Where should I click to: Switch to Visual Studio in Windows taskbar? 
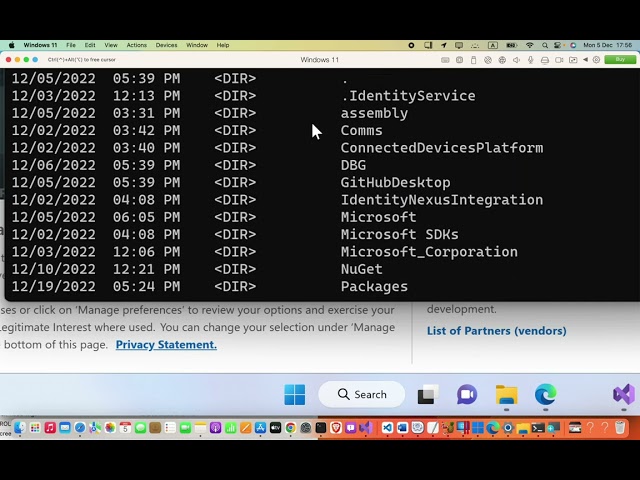[x=624, y=394]
